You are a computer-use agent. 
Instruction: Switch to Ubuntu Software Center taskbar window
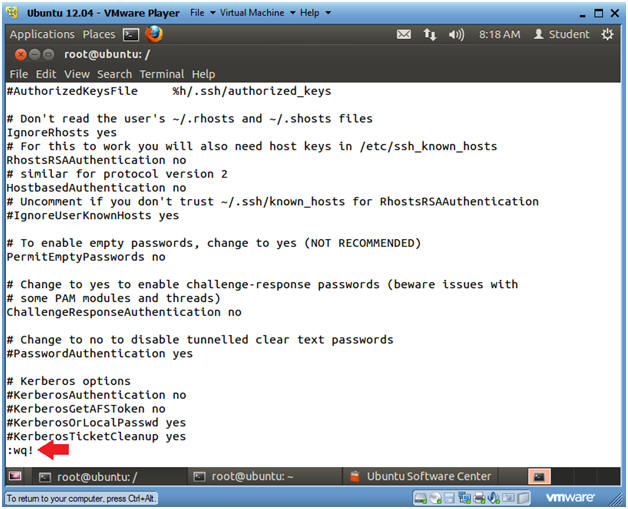(x=421, y=477)
